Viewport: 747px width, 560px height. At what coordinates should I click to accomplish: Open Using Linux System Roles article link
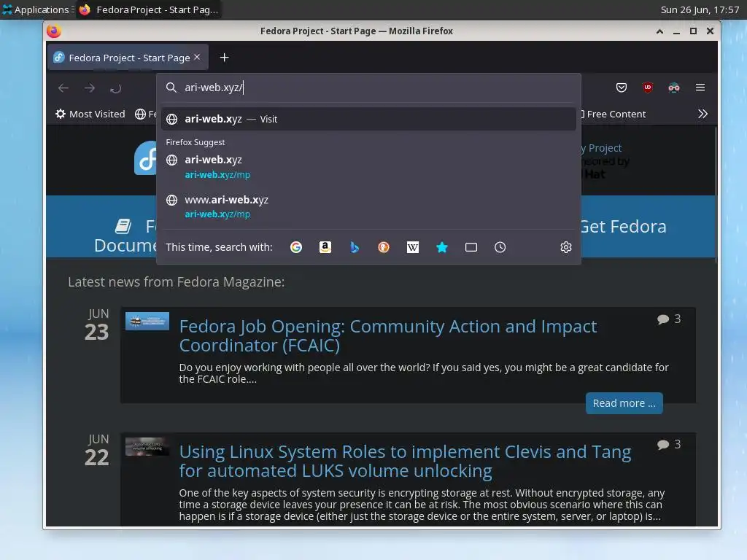[405, 461]
